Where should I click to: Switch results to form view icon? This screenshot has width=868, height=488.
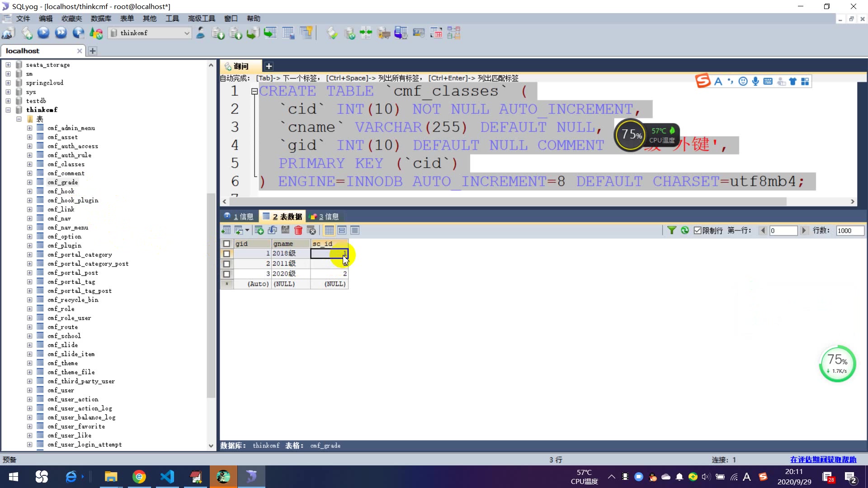[342, 230]
